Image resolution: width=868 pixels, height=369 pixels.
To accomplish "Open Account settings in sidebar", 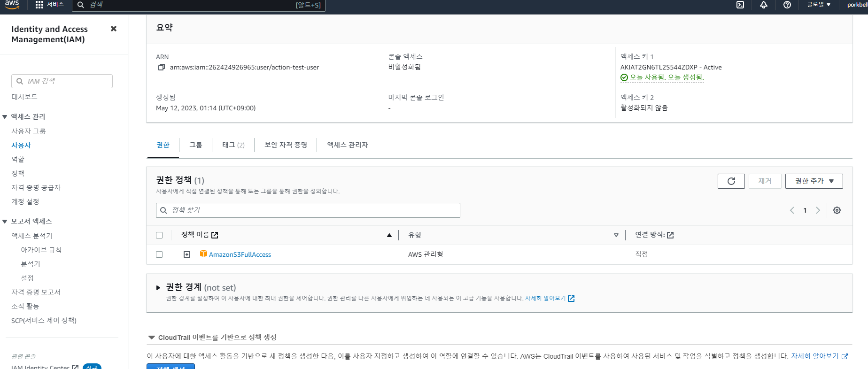I will (x=25, y=201).
